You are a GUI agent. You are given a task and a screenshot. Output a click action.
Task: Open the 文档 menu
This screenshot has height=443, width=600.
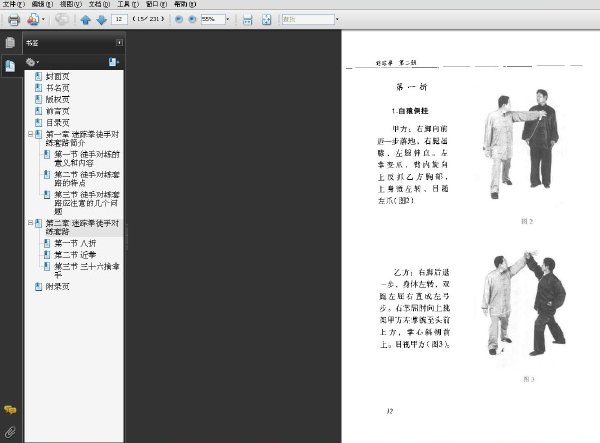coord(99,4)
